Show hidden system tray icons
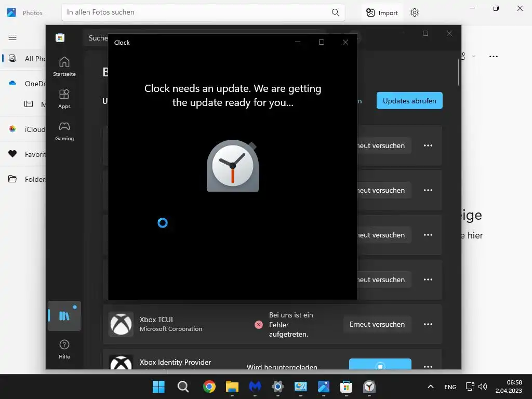The height and width of the screenshot is (399, 532). (431, 387)
